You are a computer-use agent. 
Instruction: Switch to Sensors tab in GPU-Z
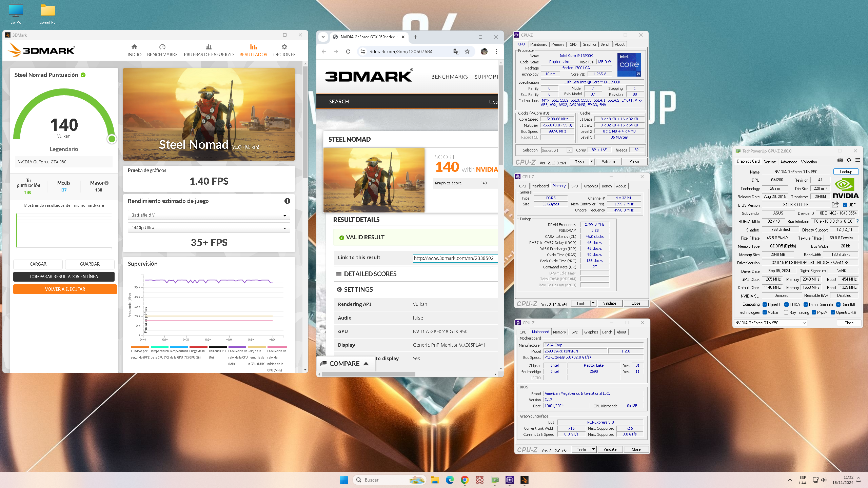pyautogui.click(x=770, y=162)
